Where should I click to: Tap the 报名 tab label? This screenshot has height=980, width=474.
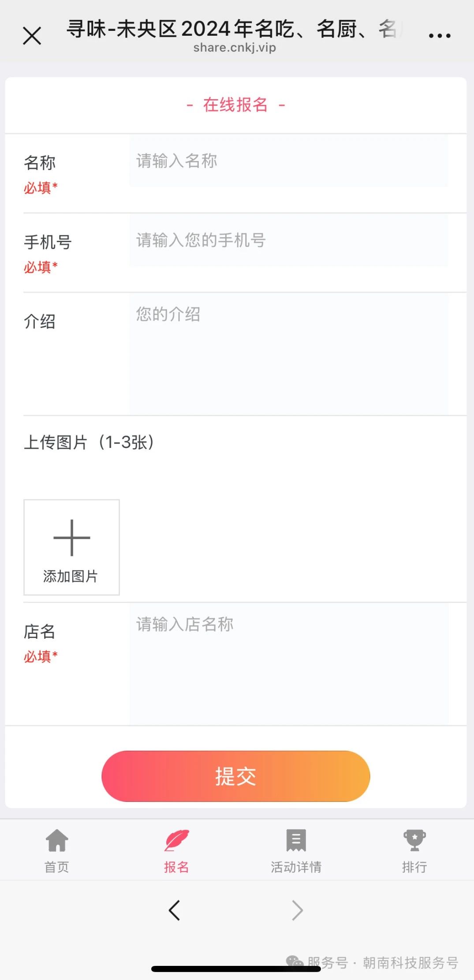[176, 867]
